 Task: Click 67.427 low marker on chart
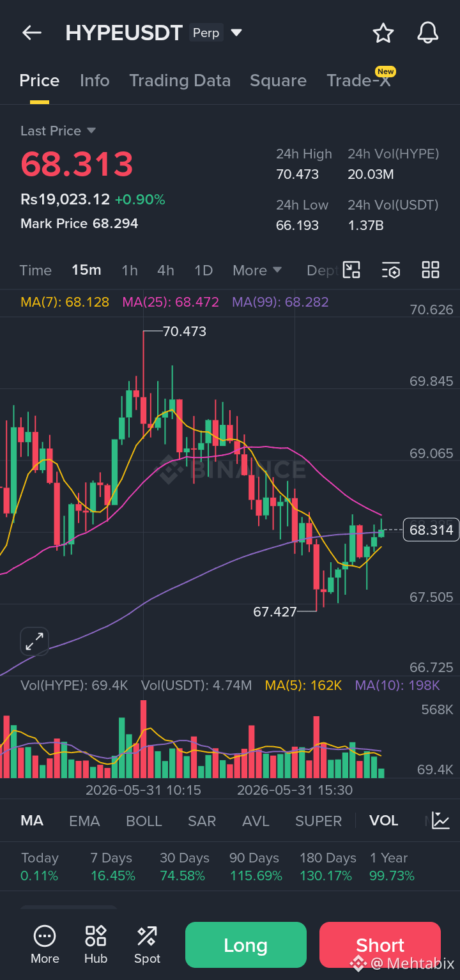click(275, 611)
